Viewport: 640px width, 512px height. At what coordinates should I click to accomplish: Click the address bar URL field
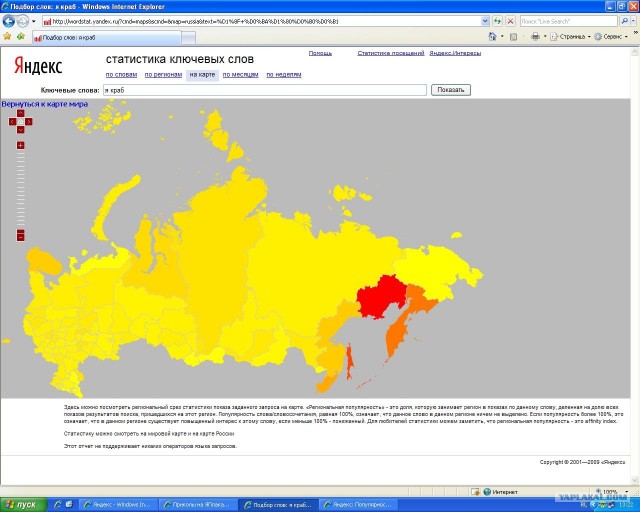tap(261, 21)
